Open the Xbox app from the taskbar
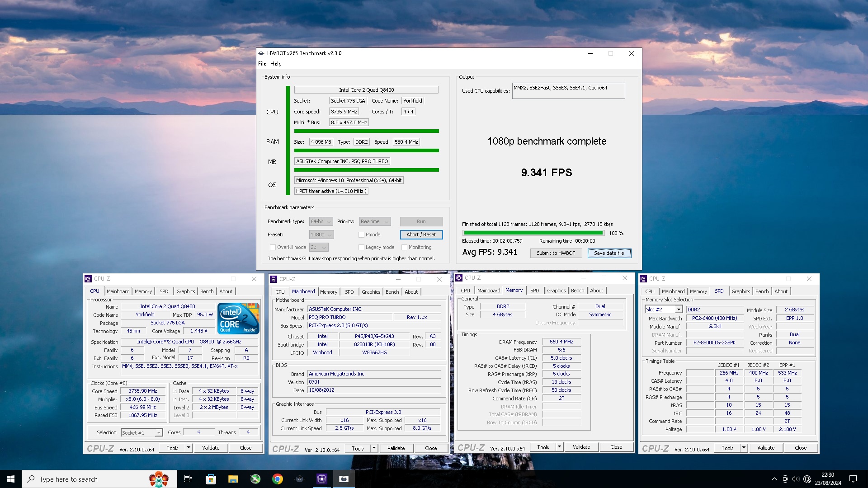 pos(255,479)
